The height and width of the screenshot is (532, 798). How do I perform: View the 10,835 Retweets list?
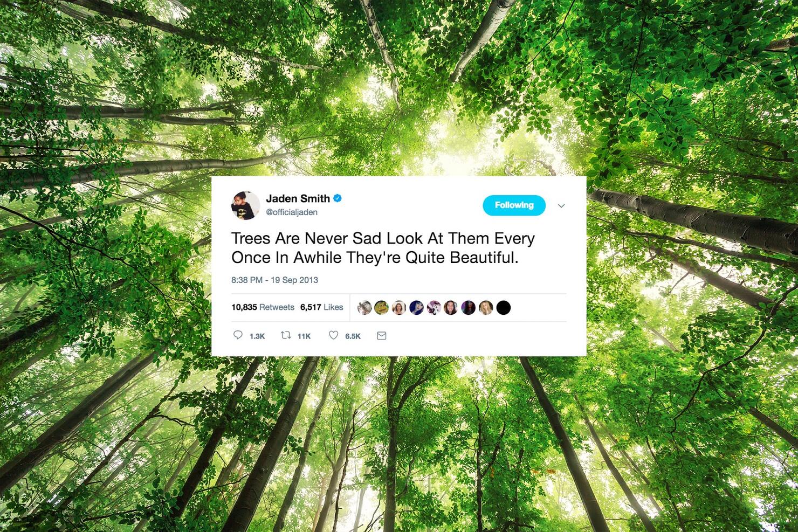click(263, 307)
